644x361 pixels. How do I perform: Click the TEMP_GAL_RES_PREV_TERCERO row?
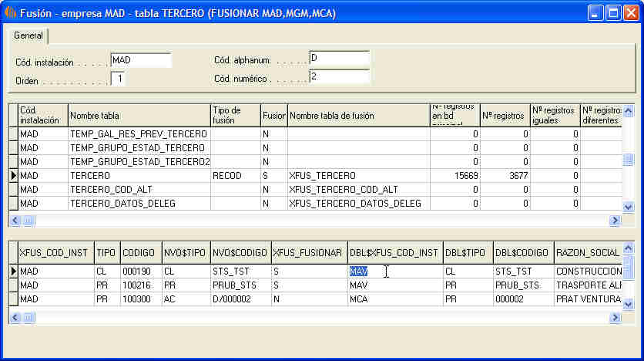[x=139, y=134]
